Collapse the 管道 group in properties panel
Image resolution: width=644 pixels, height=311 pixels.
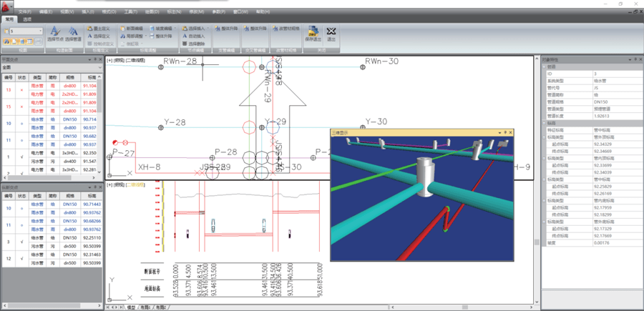click(x=543, y=68)
